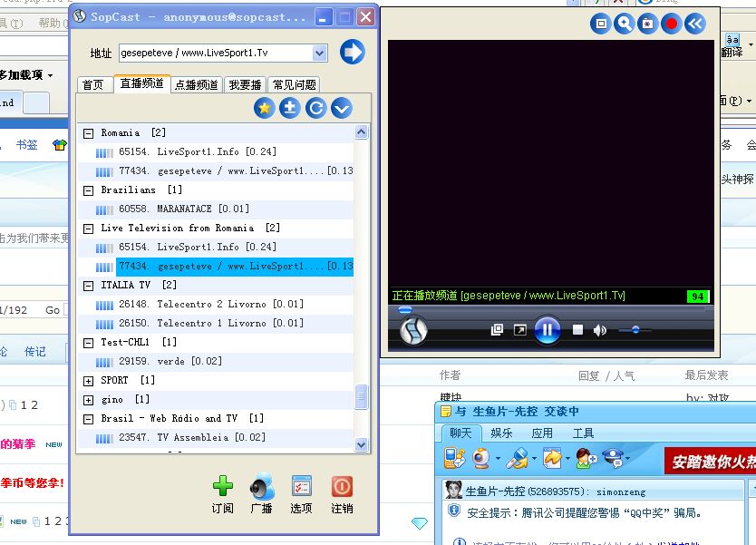Collapse the Brazilians group
756x545 pixels.
point(88,191)
